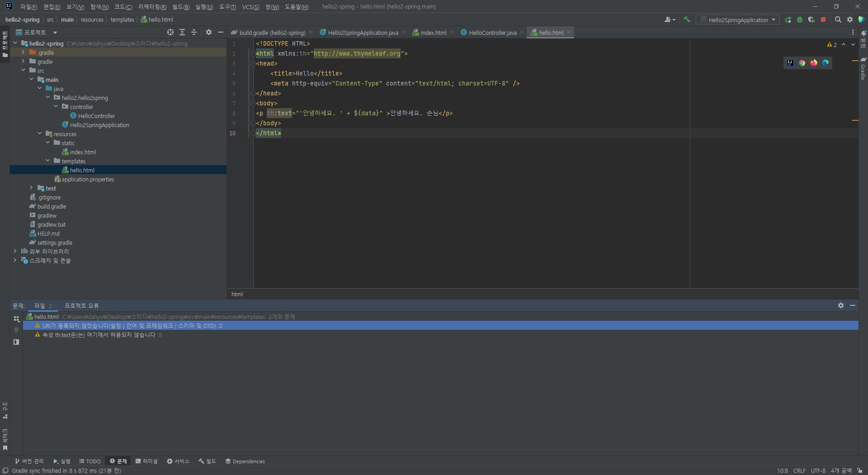
Task: Click the Search Everywhere magnifier icon
Action: coord(838,19)
